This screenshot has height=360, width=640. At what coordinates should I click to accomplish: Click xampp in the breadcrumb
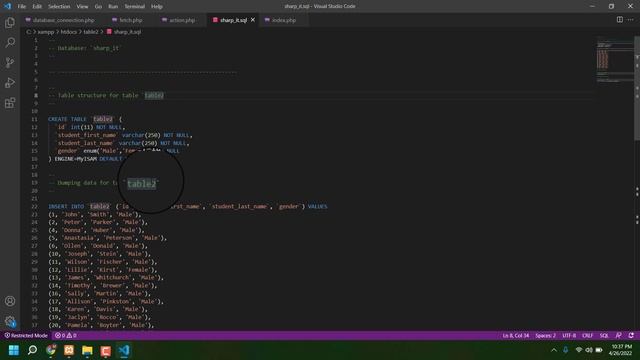coord(46,32)
